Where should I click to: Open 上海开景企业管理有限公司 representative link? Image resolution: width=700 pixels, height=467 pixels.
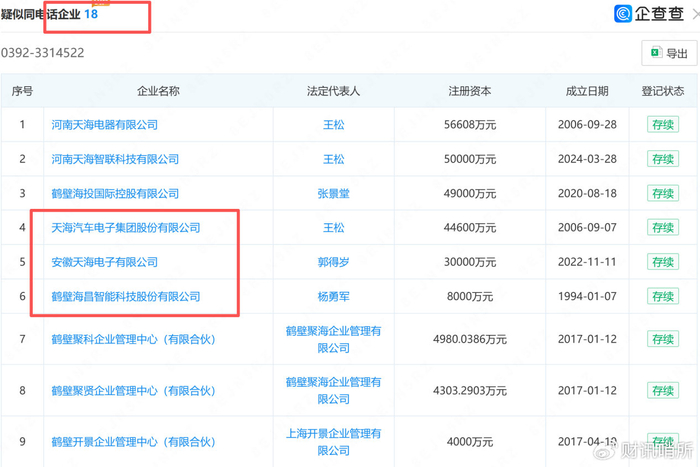[333, 442]
